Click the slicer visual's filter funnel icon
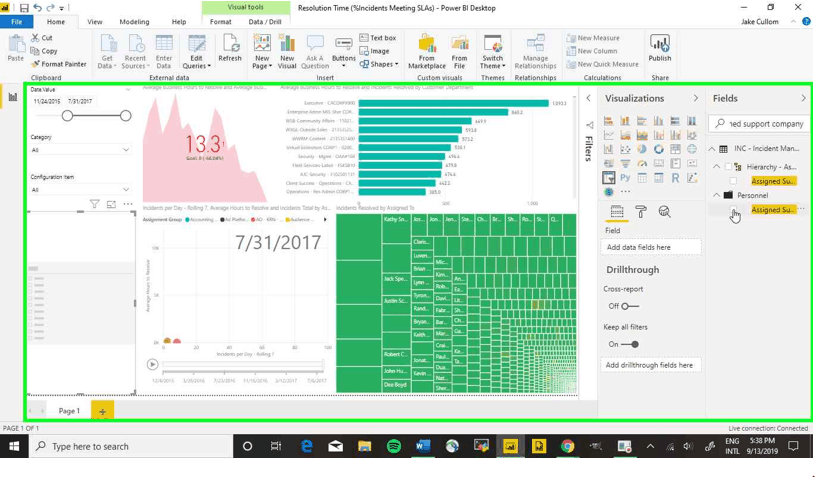The width and height of the screenshot is (815, 477). [94, 204]
